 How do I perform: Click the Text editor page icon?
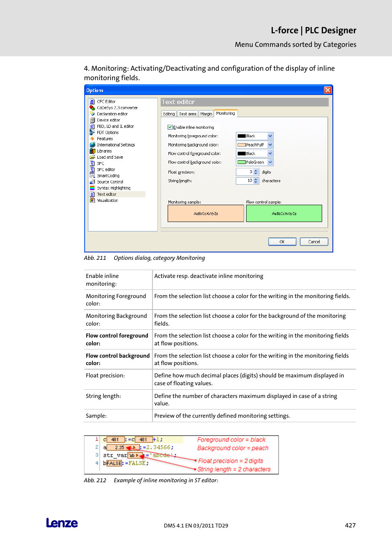92,194
